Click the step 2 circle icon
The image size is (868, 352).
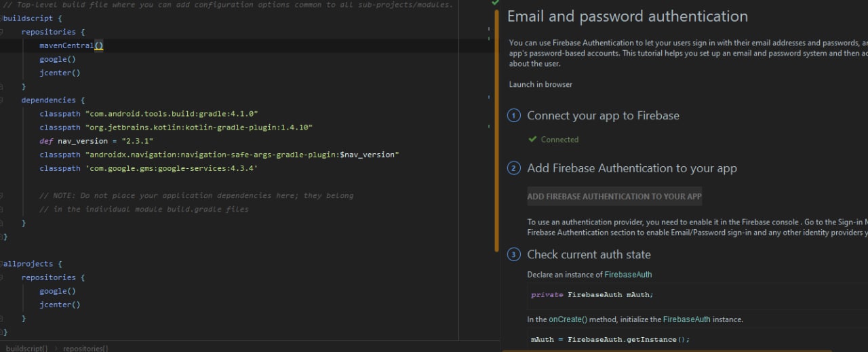514,168
